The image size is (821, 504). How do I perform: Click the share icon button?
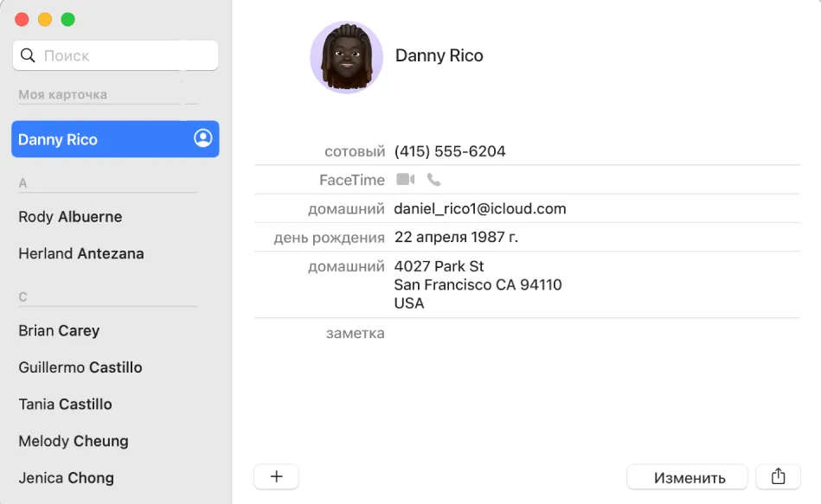pos(778,476)
